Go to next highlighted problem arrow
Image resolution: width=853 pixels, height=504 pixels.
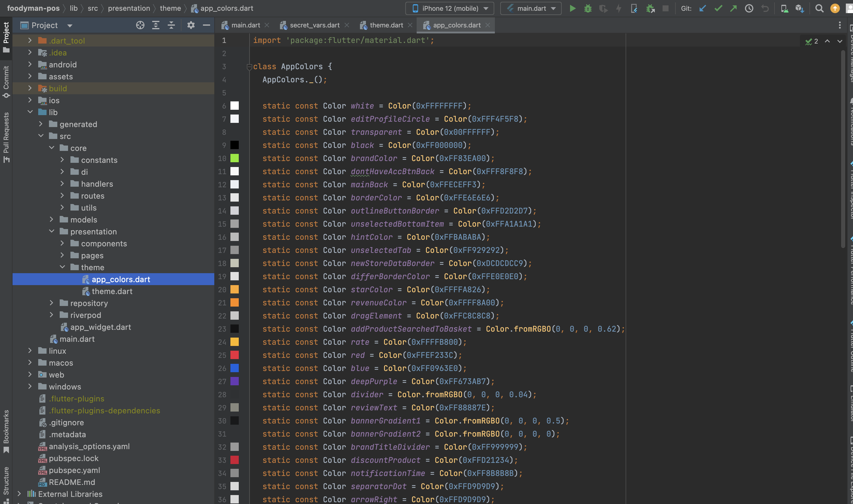click(x=840, y=41)
